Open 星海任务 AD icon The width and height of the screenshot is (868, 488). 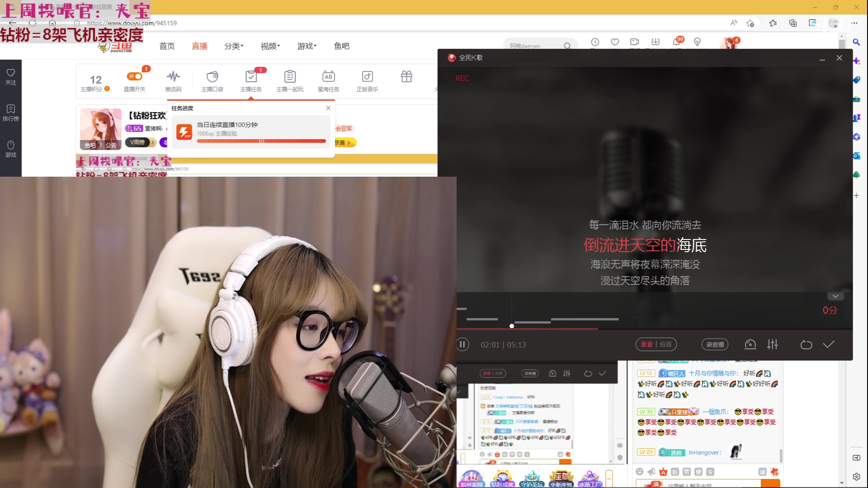[x=329, y=77]
